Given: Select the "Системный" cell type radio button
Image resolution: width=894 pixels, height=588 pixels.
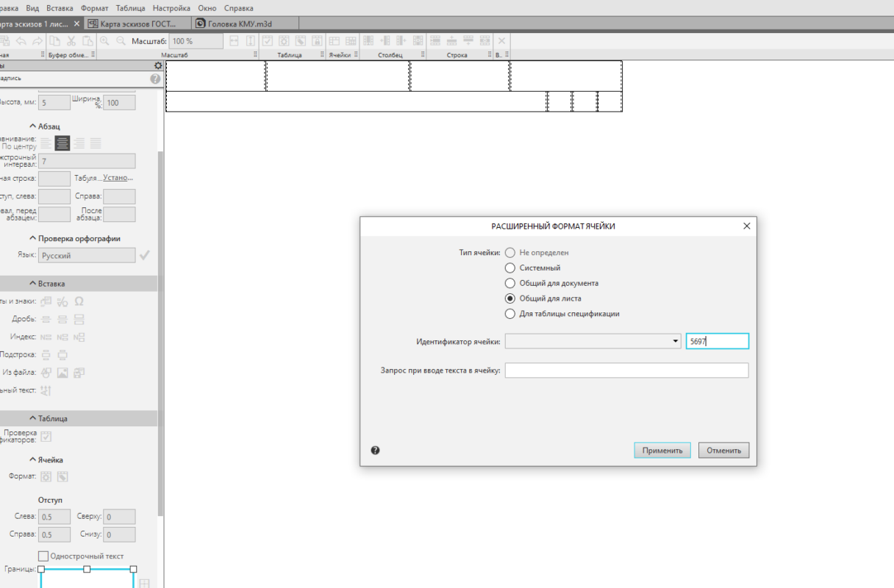Looking at the screenshot, I should click(510, 268).
